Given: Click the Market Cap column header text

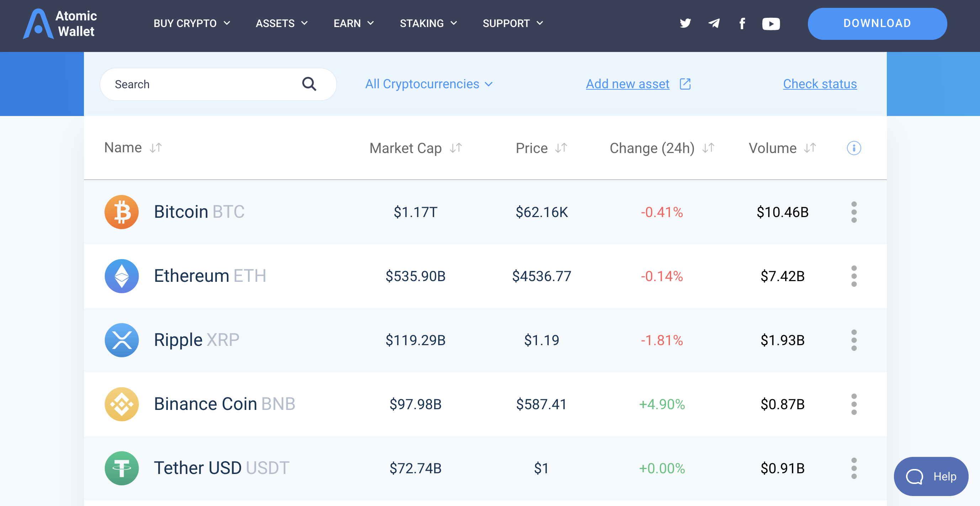Looking at the screenshot, I should (405, 148).
